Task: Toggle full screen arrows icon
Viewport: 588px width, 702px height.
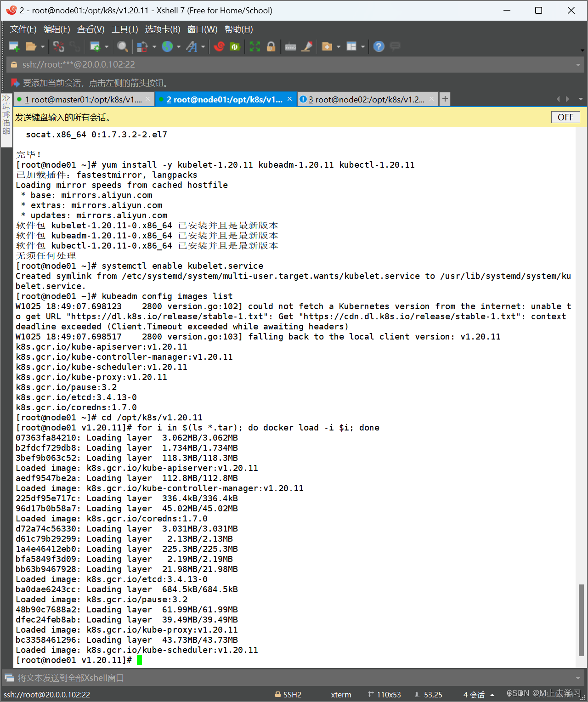Action: tap(255, 46)
